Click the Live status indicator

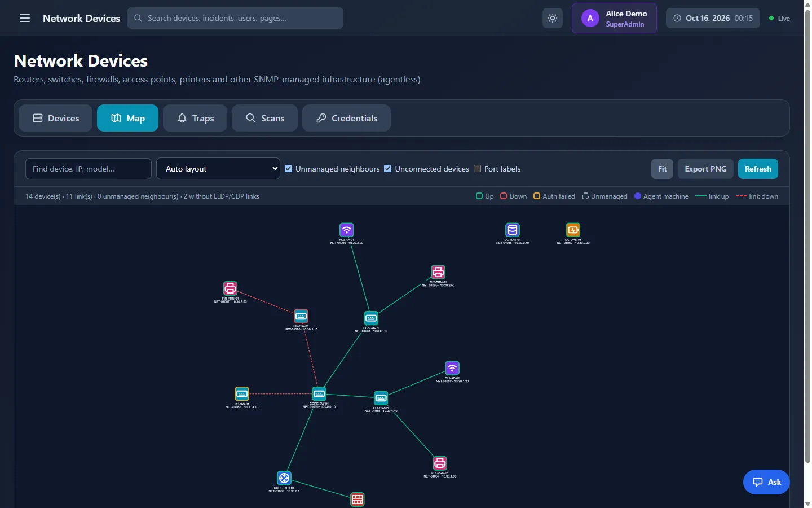[779, 19]
